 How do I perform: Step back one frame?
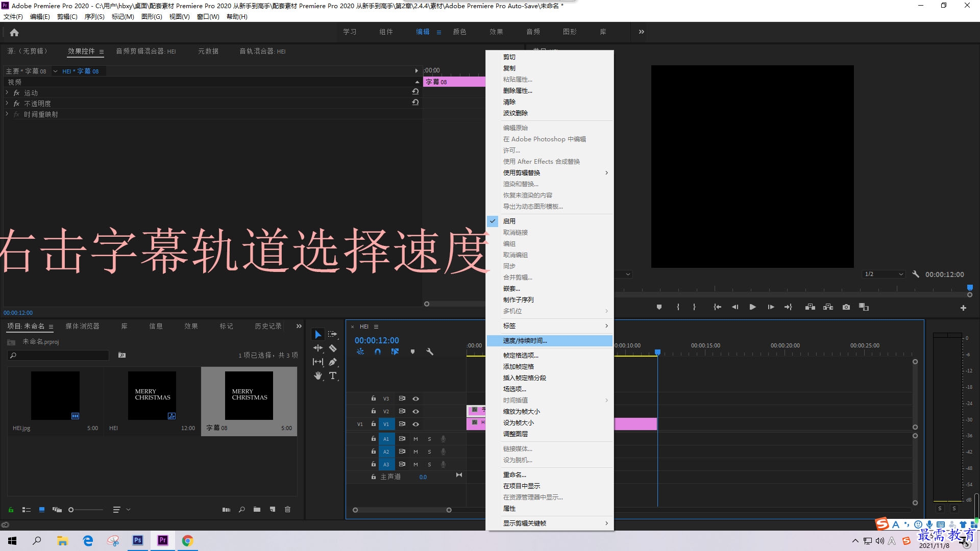point(735,307)
